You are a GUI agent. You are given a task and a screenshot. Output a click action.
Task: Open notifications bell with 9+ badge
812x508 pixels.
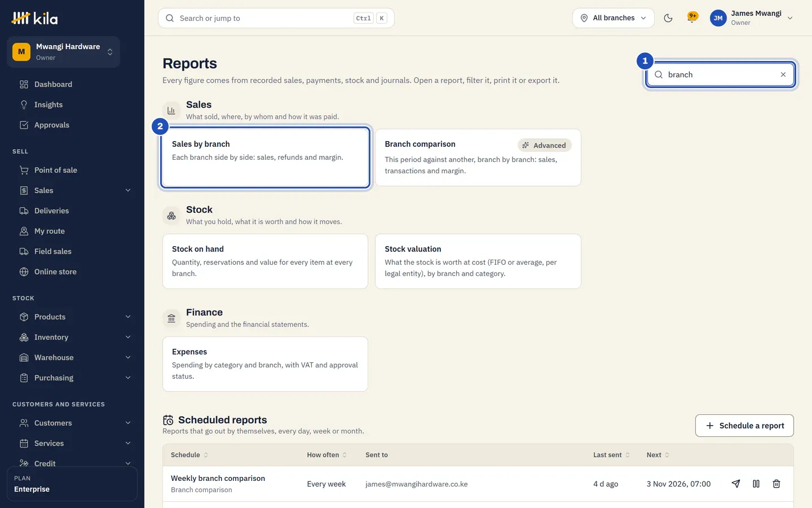pos(692,17)
